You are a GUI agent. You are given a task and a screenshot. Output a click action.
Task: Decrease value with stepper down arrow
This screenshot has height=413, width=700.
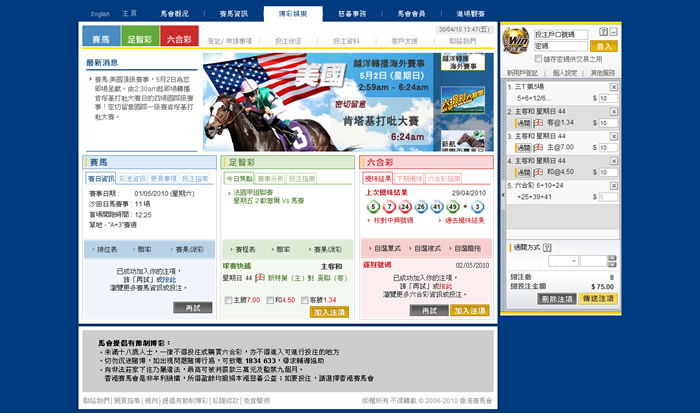point(612,264)
